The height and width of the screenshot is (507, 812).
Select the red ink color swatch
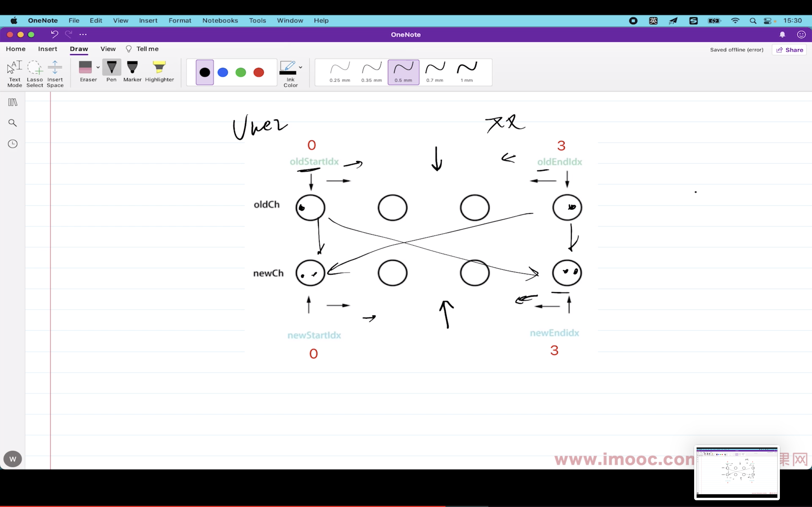(x=259, y=72)
